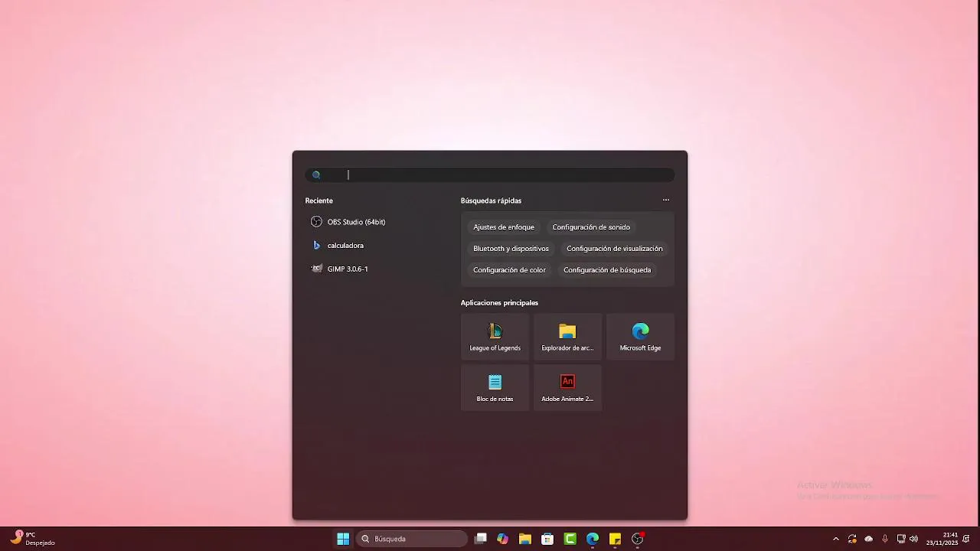Open the OneDrive cloud tray icon
Viewport: 980px width, 551px height.
[868, 539]
